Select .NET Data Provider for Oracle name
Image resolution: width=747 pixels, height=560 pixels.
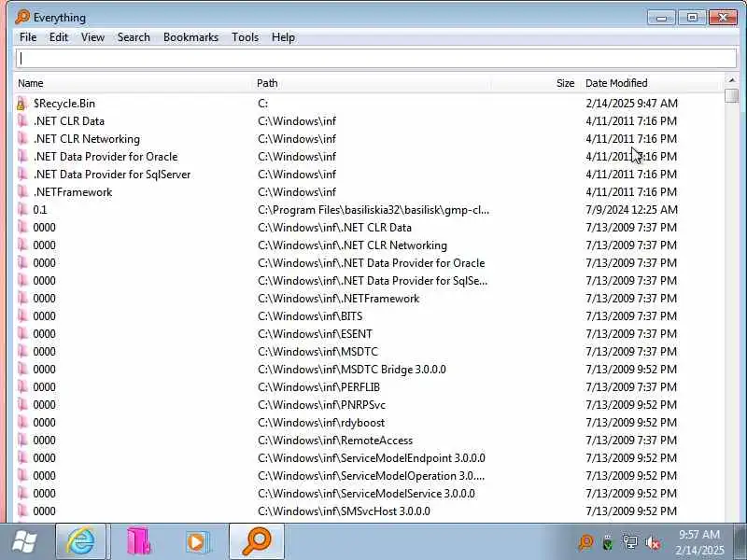tap(106, 157)
